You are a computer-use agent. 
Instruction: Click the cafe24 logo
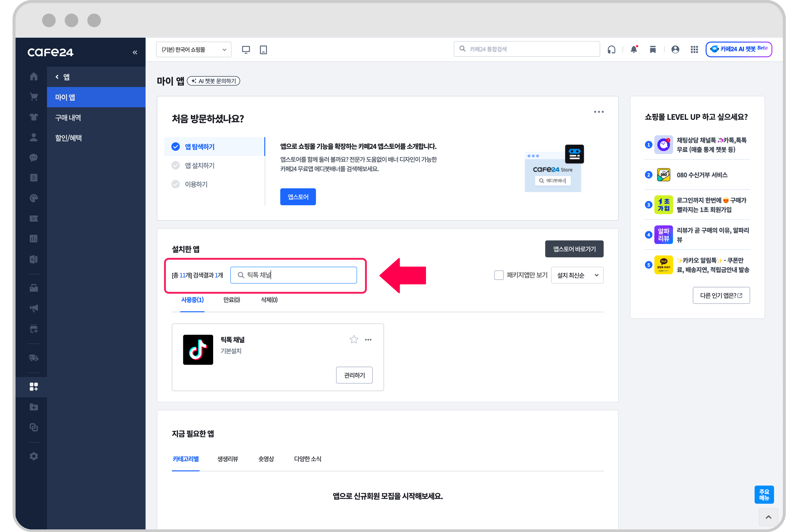click(51, 52)
